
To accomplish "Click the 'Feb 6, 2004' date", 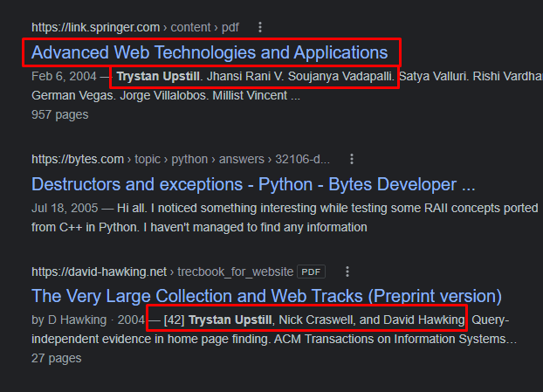I will (64, 76).
